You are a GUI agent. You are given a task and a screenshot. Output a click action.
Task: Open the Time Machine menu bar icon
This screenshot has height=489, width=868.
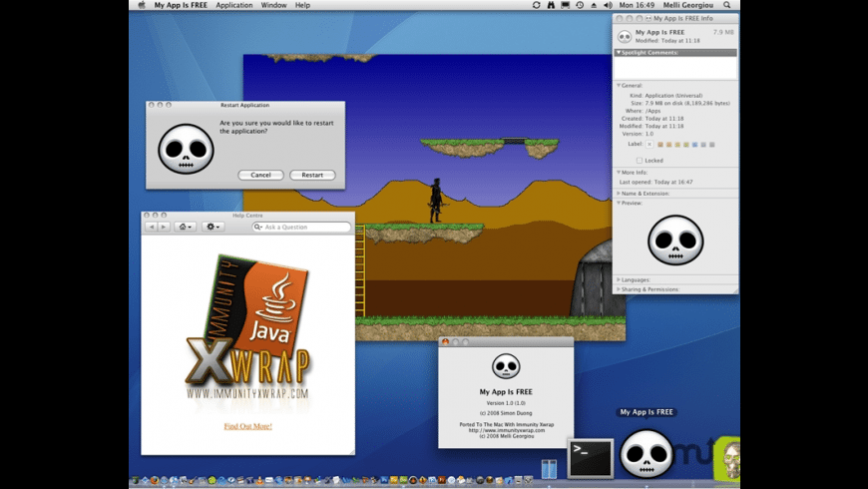click(580, 5)
